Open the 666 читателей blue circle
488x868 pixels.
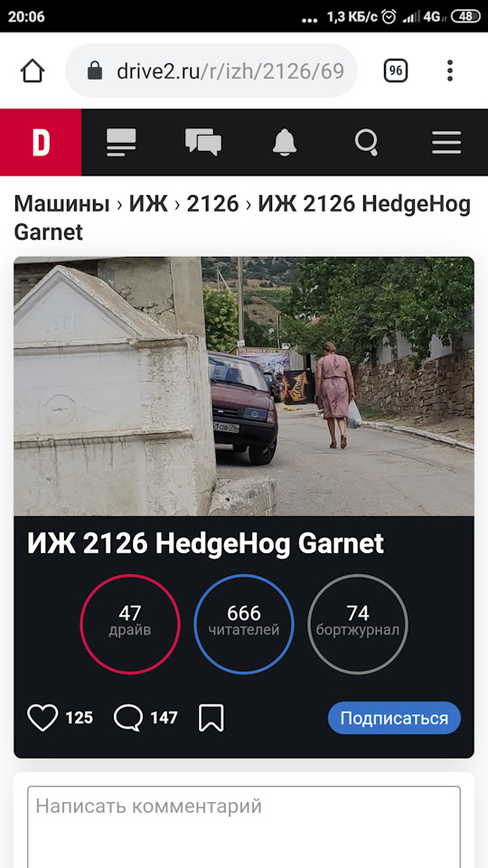click(243, 624)
